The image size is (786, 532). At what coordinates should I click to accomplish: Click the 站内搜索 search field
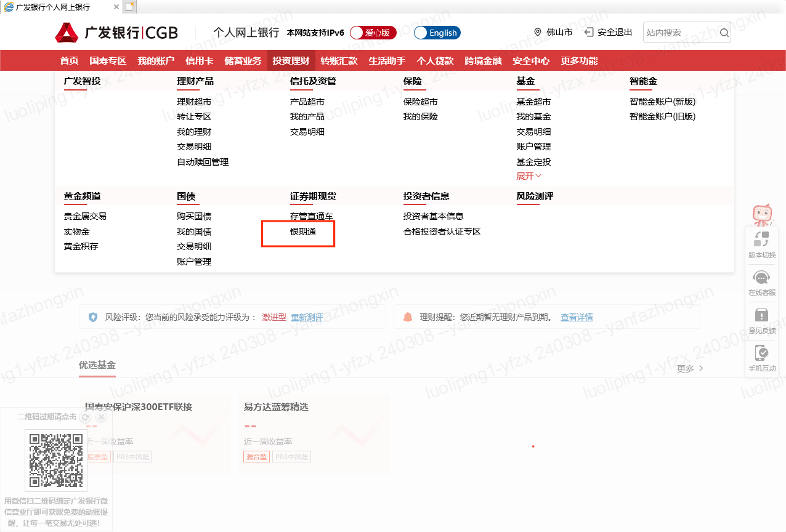pos(679,33)
